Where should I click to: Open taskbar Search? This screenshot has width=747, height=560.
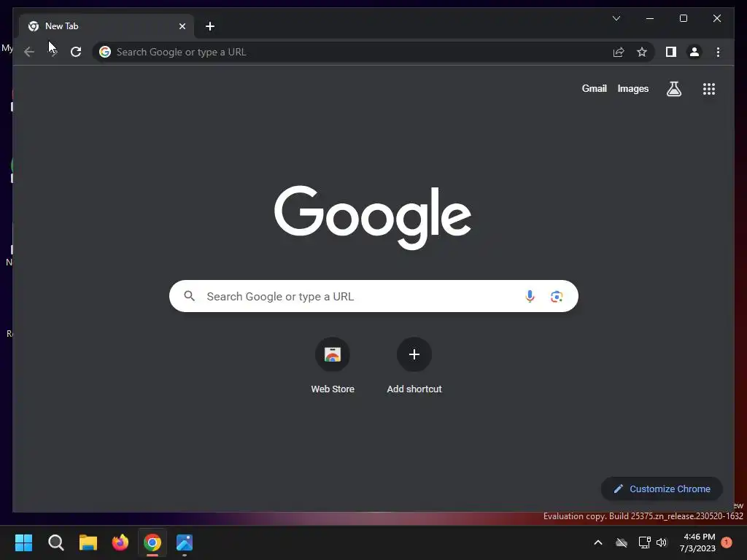click(x=55, y=542)
